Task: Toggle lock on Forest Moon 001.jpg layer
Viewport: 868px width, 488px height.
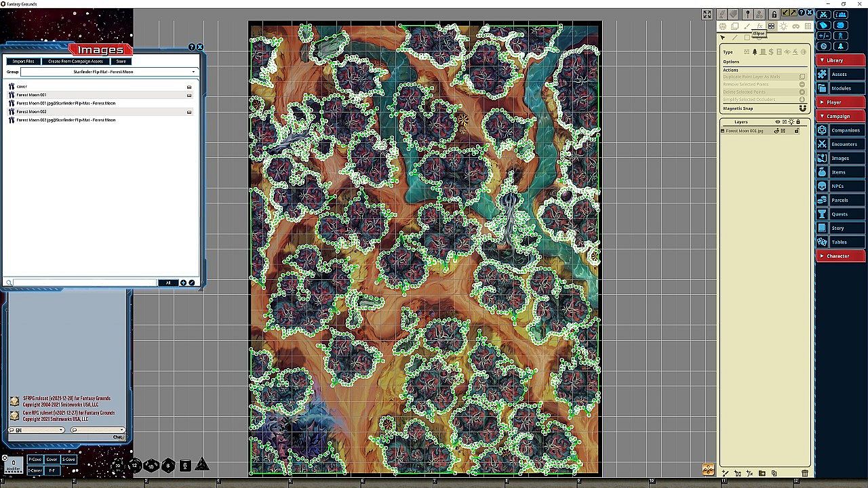Action: [797, 131]
